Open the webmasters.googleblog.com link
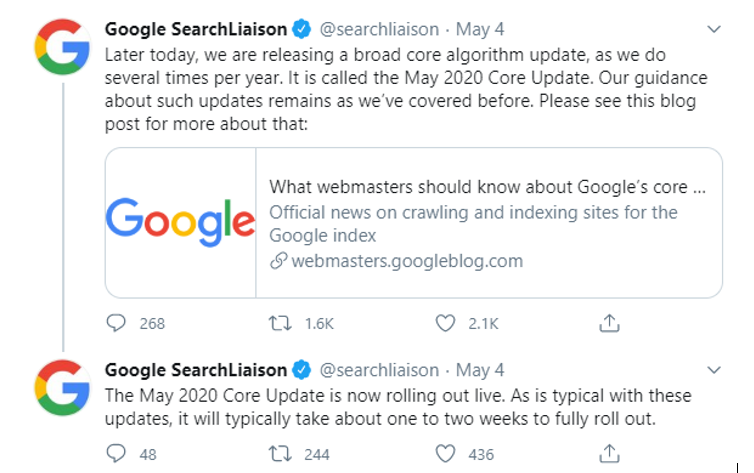The height and width of the screenshot is (473, 754). 406,261
